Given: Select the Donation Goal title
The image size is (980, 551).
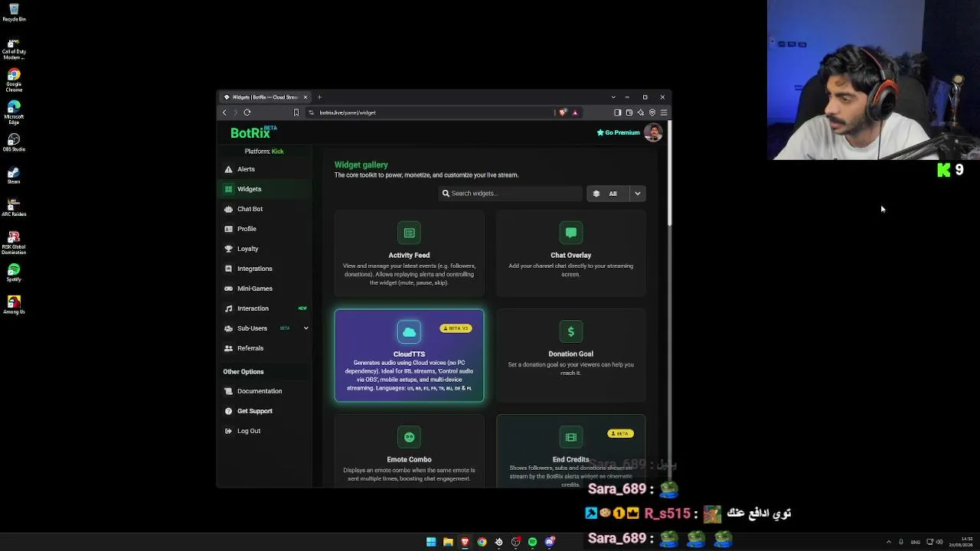Looking at the screenshot, I should [x=571, y=354].
